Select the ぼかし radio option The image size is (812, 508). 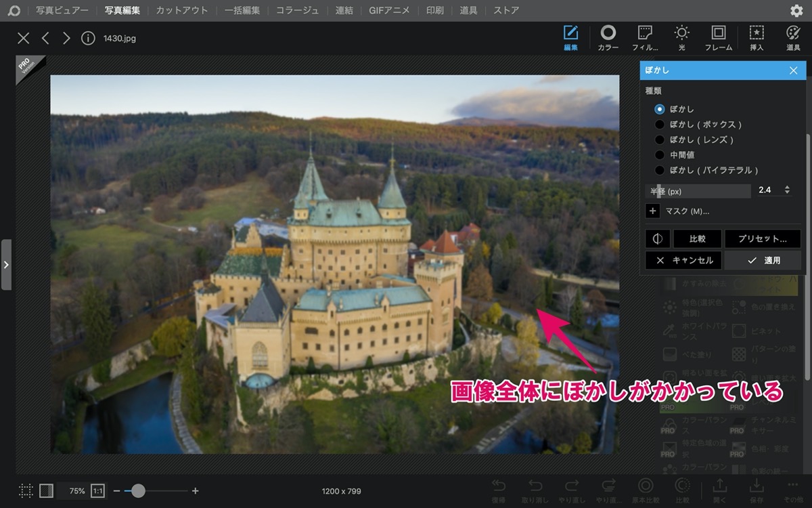click(x=660, y=109)
